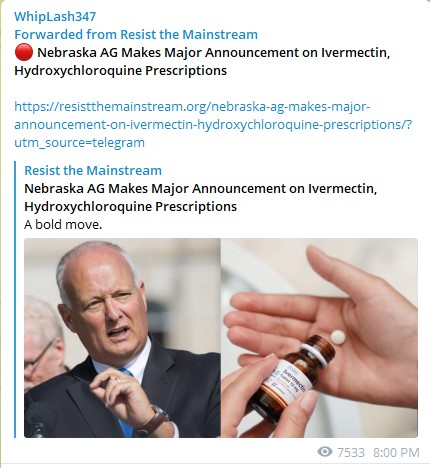Image resolution: width=430 pixels, height=468 pixels.
Task: Click the white pill resting in the palm
Action: [338, 336]
